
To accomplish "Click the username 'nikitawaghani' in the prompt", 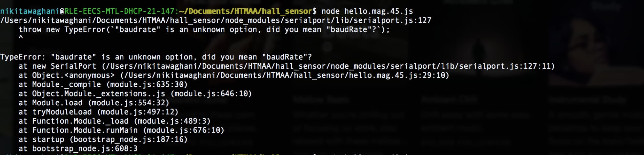I will click(30, 11).
